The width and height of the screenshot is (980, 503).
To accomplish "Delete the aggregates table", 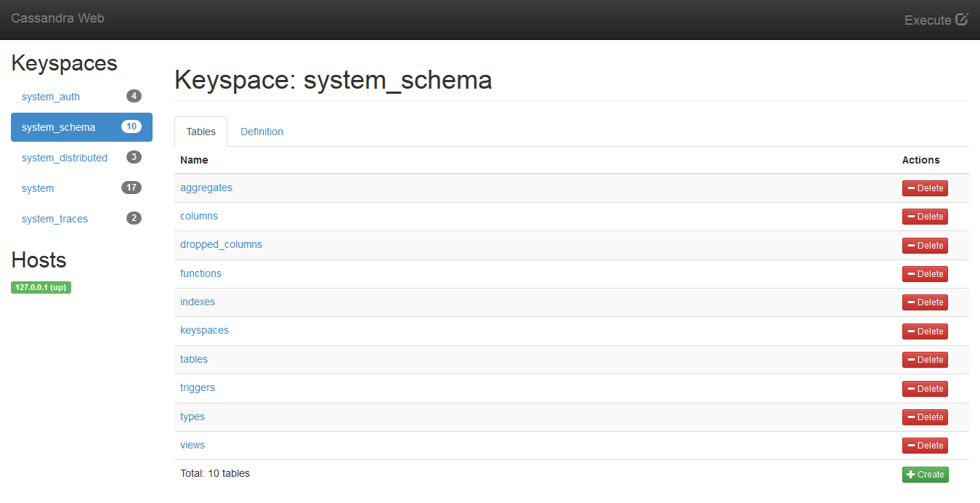I will click(x=925, y=188).
